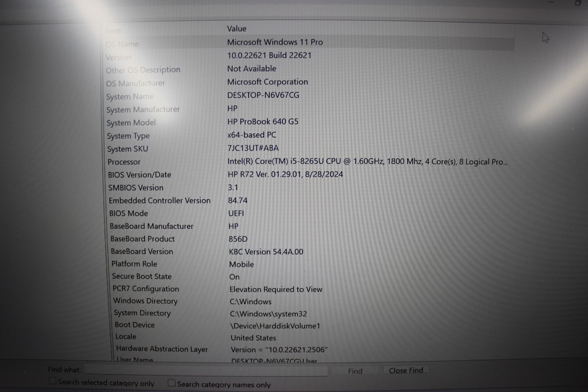
Task: Select the Version row label
Action: [118, 57]
